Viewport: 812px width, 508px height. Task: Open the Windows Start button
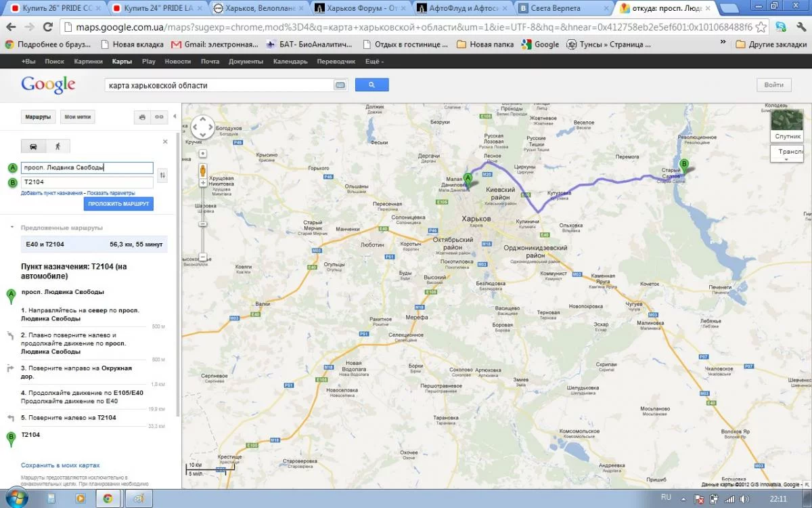16,498
